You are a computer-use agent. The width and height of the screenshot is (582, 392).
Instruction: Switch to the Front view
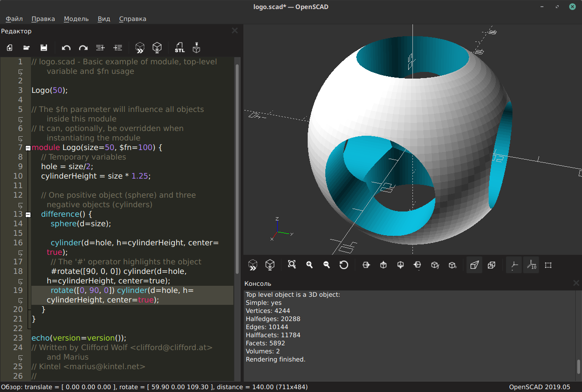(435, 265)
